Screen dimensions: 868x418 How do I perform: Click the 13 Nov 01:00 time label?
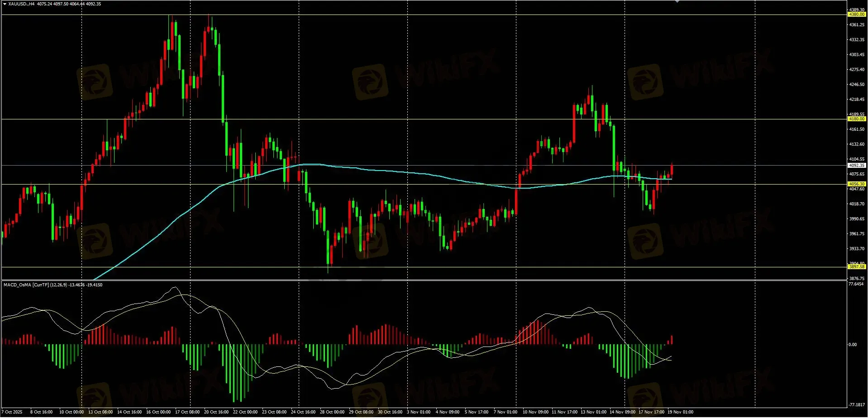[x=593, y=412]
